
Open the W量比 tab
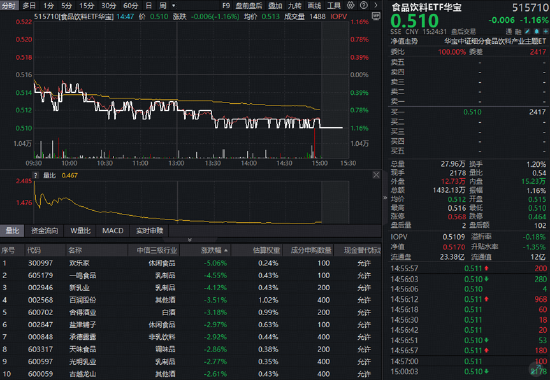[x=80, y=231]
